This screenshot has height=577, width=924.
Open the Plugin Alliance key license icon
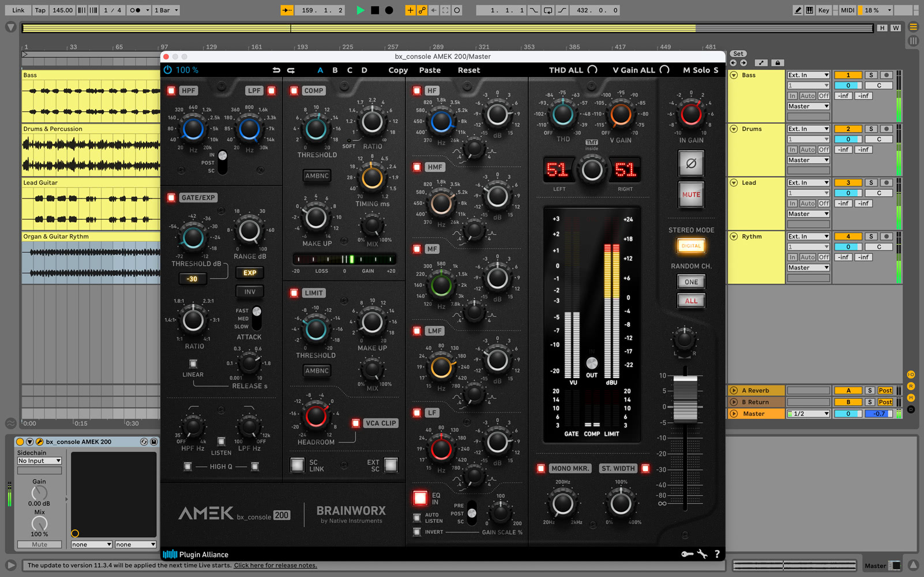click(687, 554)
